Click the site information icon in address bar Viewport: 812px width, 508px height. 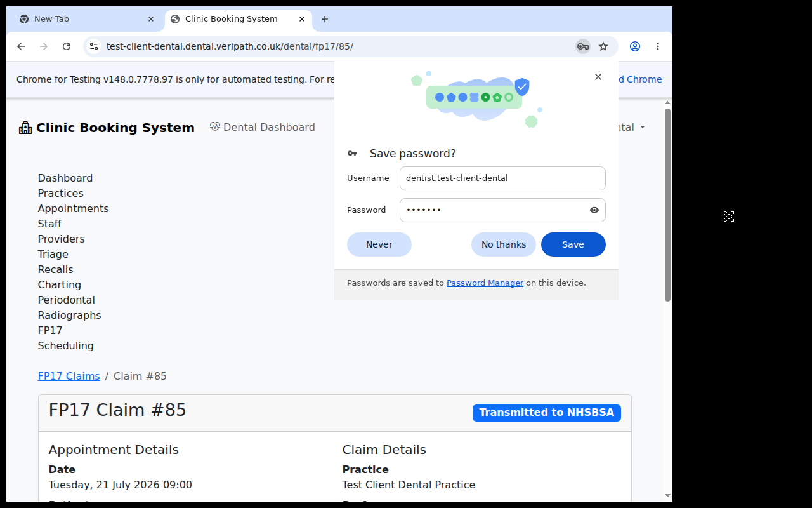coord(94,46)
